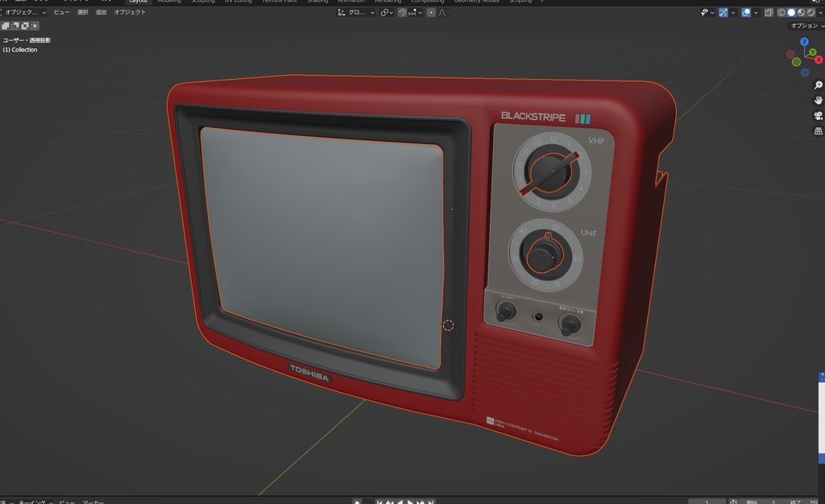Switch to Rendered viewport shading

tap(810, 12)
